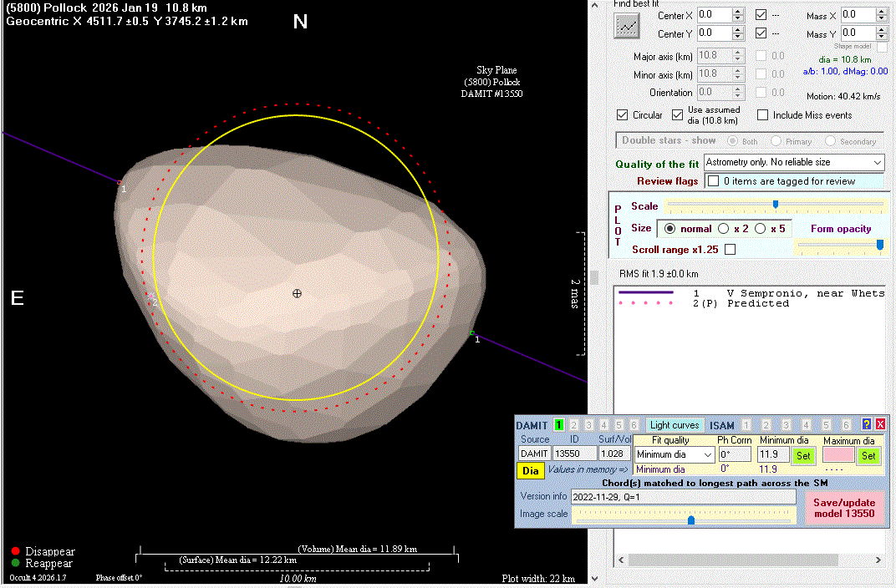Enable Include Miss events

click(762, 115)
